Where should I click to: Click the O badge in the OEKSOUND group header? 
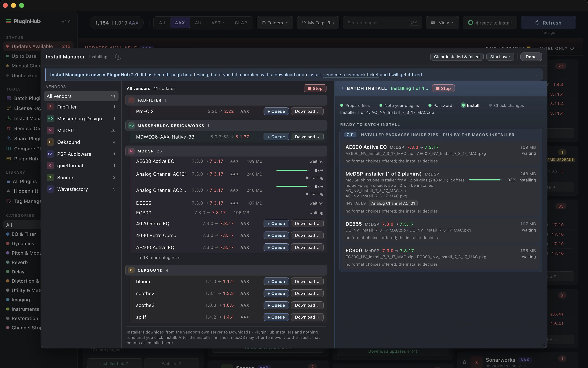[131, 270]
